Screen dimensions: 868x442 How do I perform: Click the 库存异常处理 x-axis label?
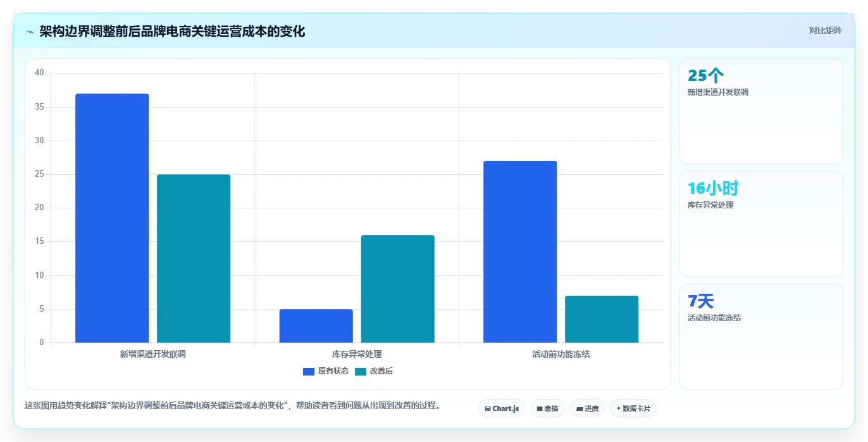tap(357, 355)
